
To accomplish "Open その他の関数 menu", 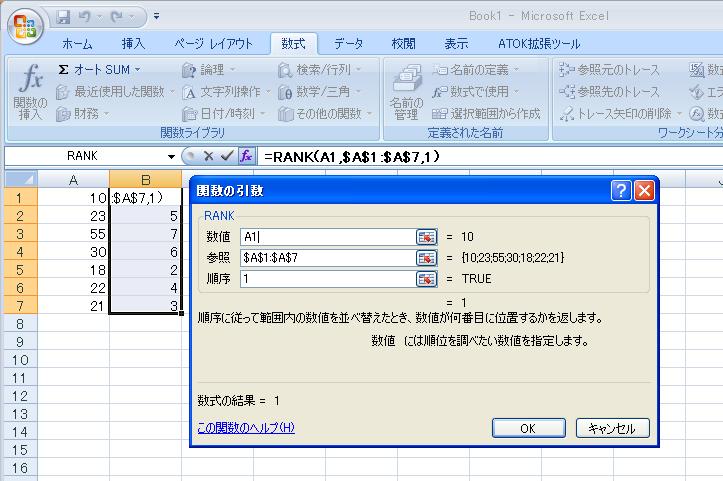I will (325, 113).
